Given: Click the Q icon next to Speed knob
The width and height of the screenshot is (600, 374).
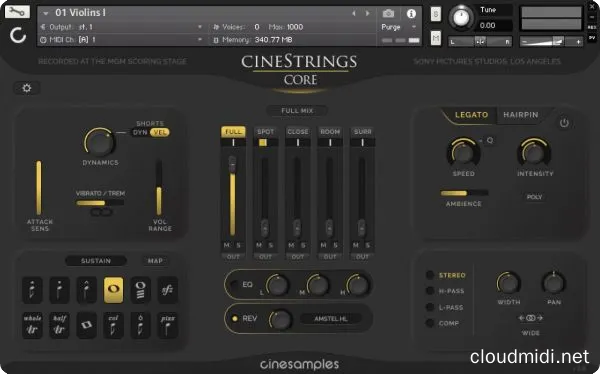Looking at the screenshot, I should 490,140.
